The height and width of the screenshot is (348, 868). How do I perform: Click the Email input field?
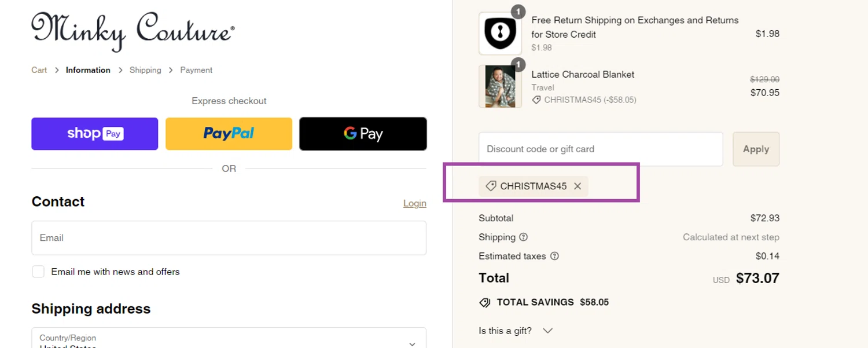229,238
